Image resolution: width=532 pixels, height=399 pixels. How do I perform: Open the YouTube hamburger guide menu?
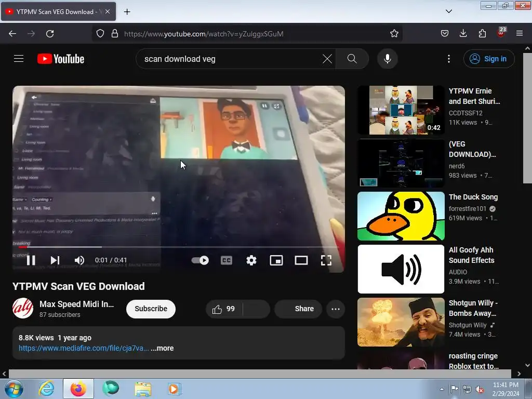click(x=19, y=59)
